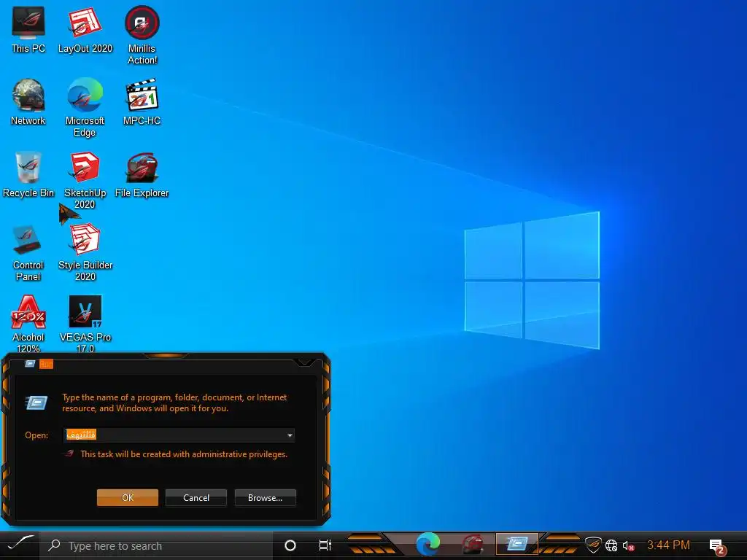Close the Run dialog with the top-right button
Image resolution: width=747 pixels, height=560 pixels.
coord(304,362)
